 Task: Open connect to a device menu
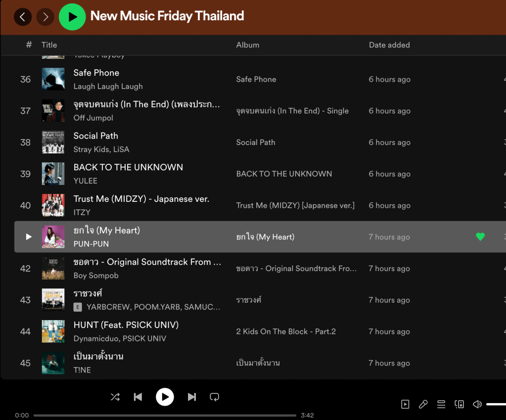tap(459, 404)
